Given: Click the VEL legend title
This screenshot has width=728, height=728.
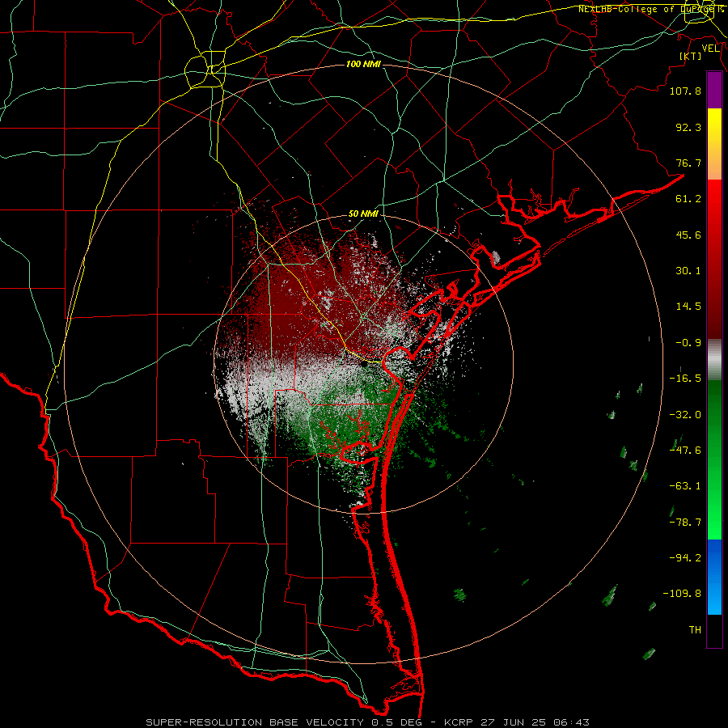Looking at the screenshot, I should click(x=710, y=49).
